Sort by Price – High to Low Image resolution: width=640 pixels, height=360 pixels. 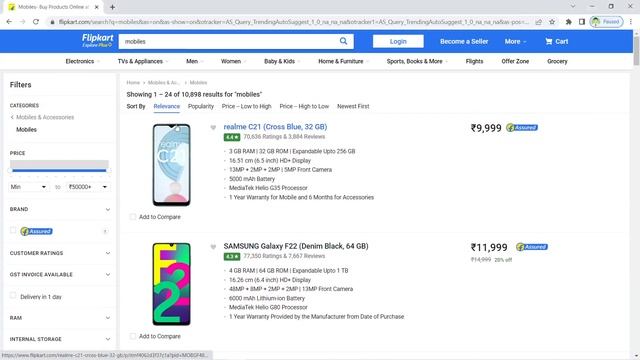pyautogui.click(x=304, y=106)
